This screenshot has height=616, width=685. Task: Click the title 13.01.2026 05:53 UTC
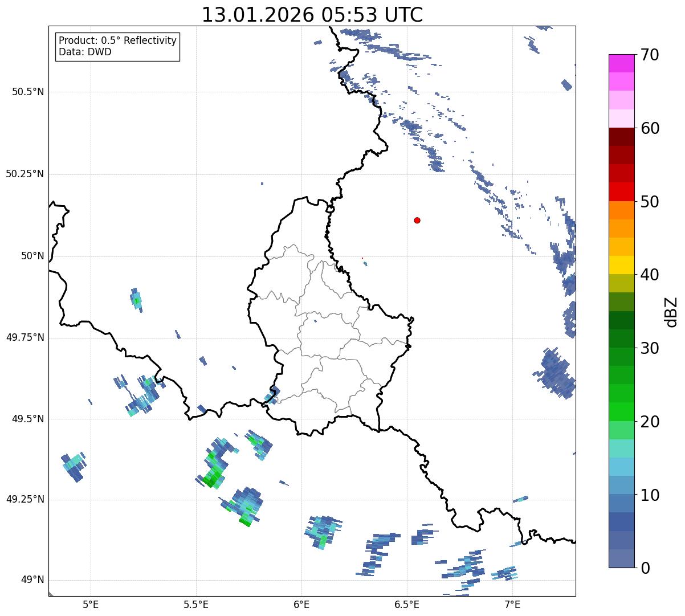coord(312,14)
